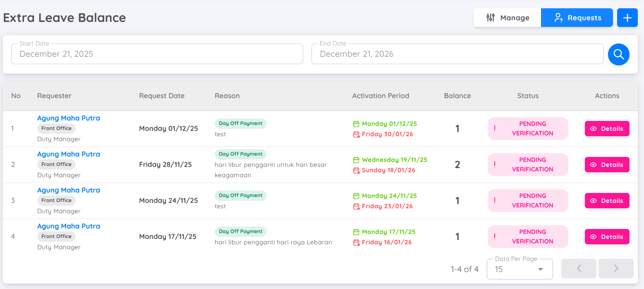This screenshot has width=644, height=289.
Task: Click Details for the Friday 28/11/25 request
Action: (x=607, y=164)
